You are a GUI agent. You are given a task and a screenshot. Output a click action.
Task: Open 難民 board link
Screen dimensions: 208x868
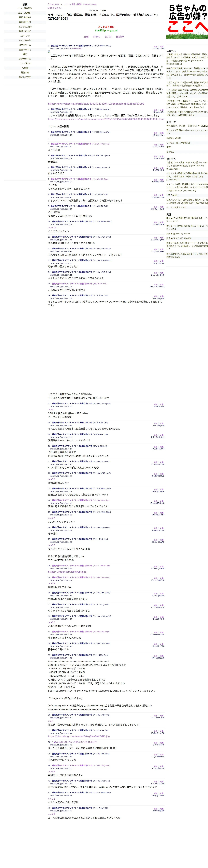coord(25,54)
